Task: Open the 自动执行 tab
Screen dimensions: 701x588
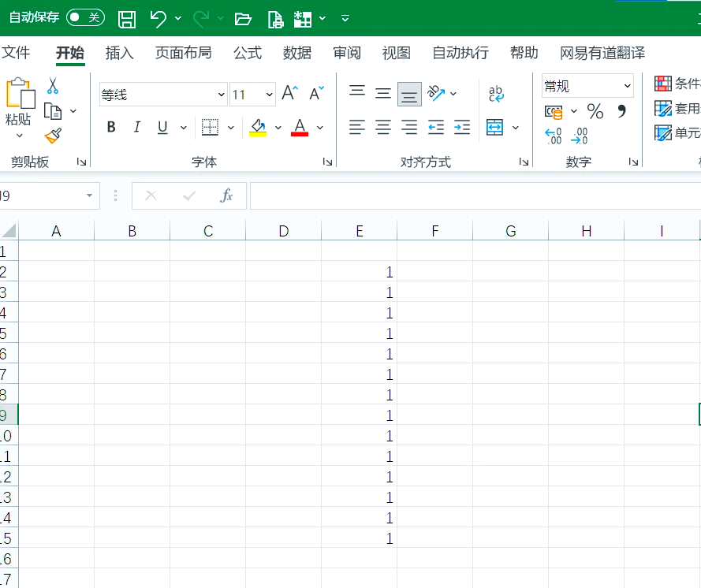Action: [x=460, y=53]
